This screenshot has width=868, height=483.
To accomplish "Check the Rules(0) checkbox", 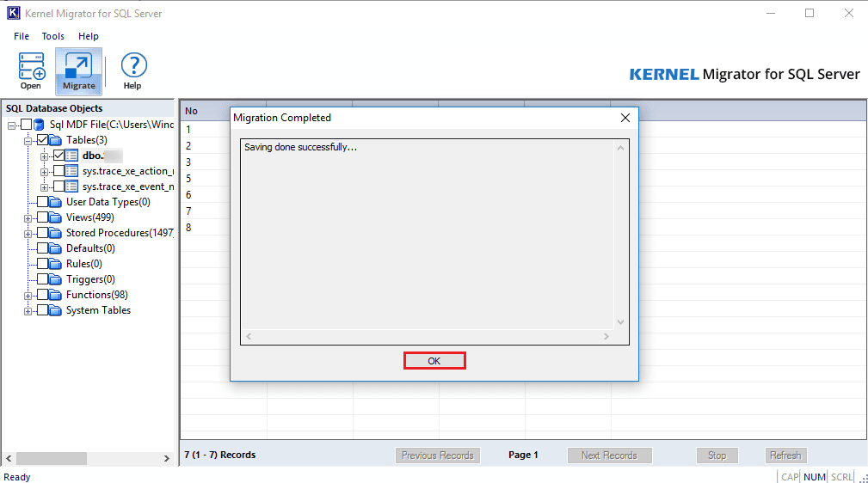I will coord(43,264).
